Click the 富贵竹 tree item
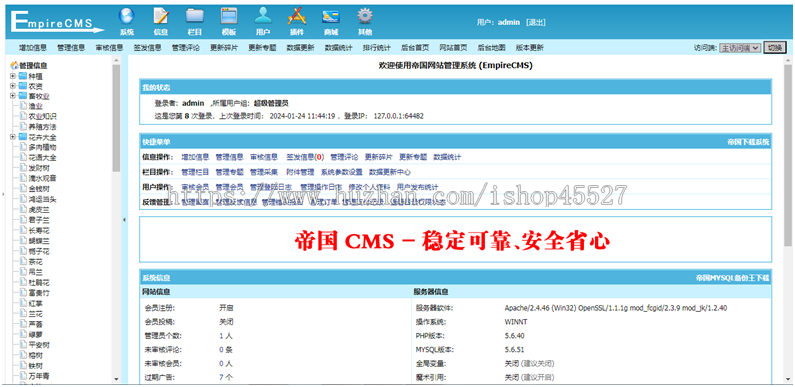The width and height of the screenshot is (795, 387). click(39, 293)
